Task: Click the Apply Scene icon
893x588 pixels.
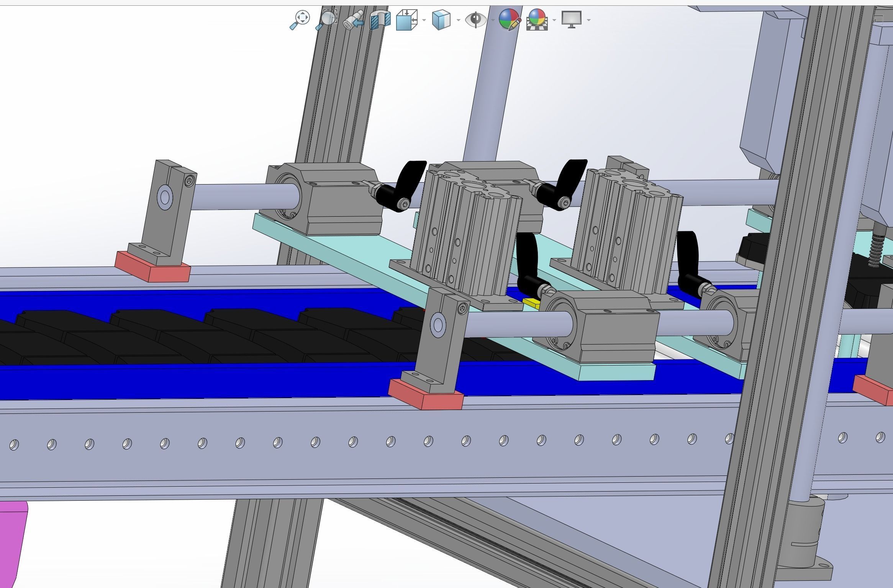Action: [x=537, y=20]
